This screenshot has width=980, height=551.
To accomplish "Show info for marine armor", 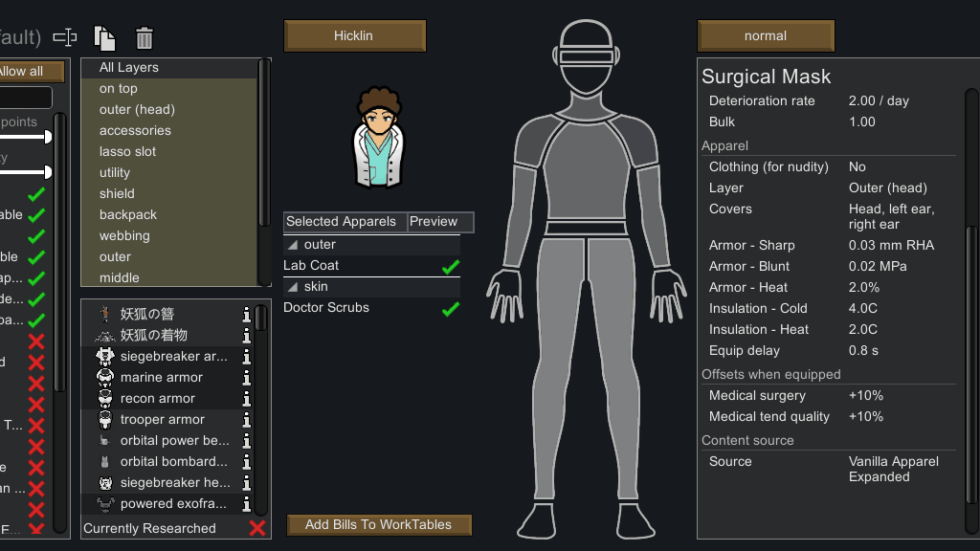I will 246,378.
